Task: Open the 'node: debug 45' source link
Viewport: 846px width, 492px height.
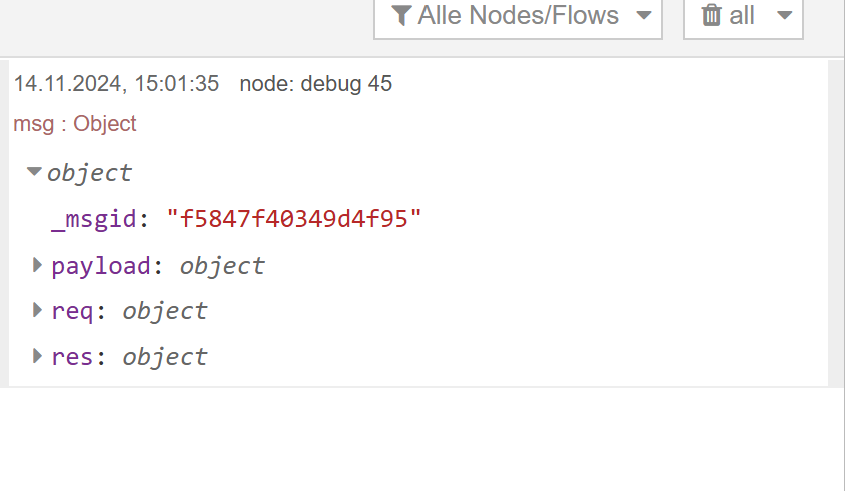Action: (316, 84)
